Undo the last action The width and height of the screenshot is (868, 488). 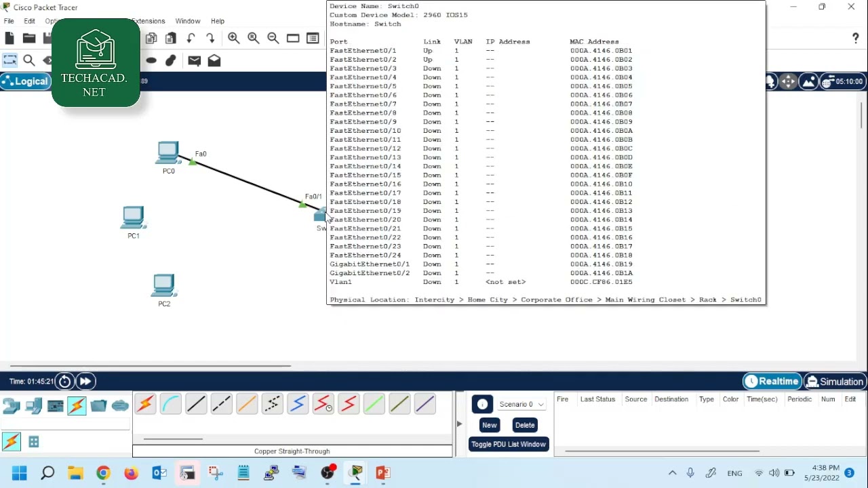[191, 39]
